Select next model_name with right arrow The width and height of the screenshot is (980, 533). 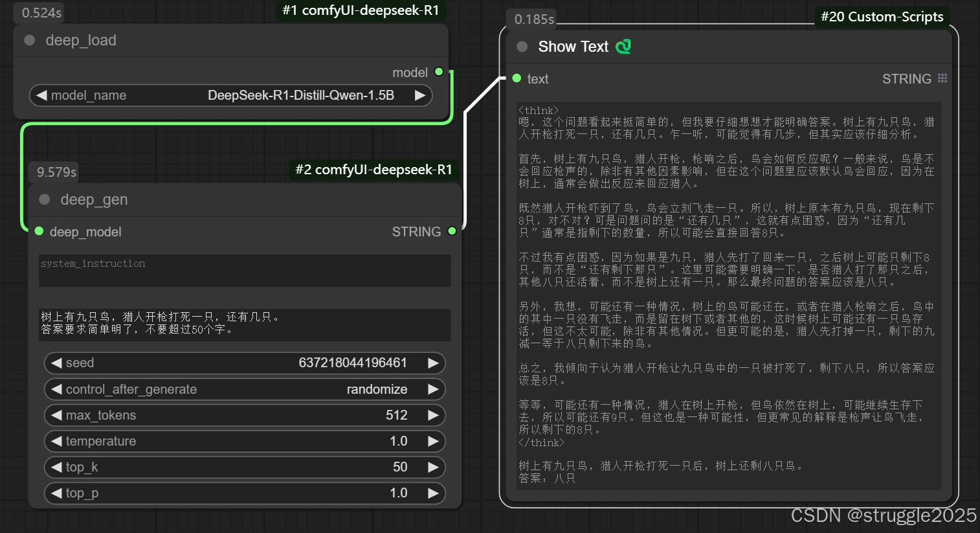[420, 95]
